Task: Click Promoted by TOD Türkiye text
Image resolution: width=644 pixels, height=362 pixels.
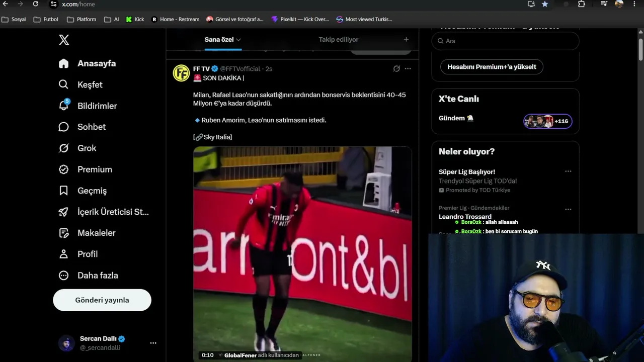Action: coord(478,190)
